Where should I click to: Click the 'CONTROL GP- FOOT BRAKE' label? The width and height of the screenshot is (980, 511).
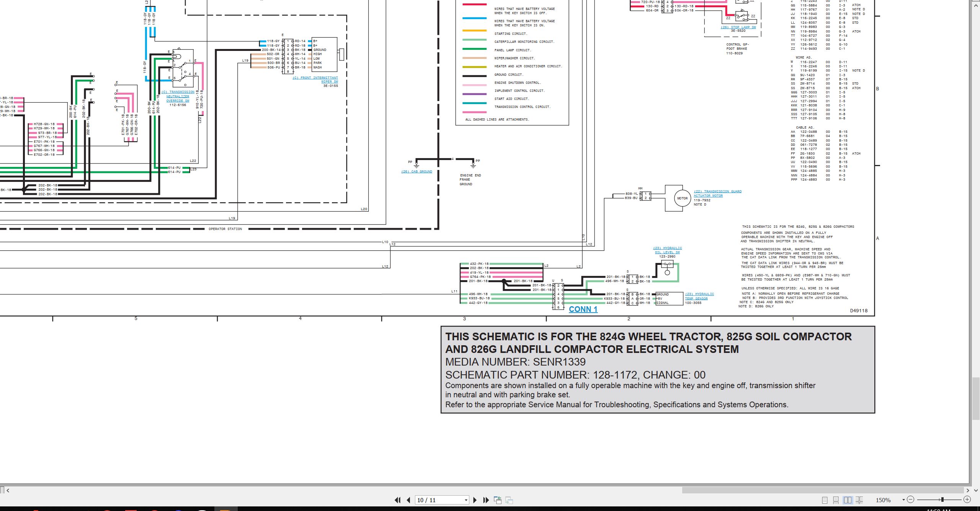coord(737,47)
